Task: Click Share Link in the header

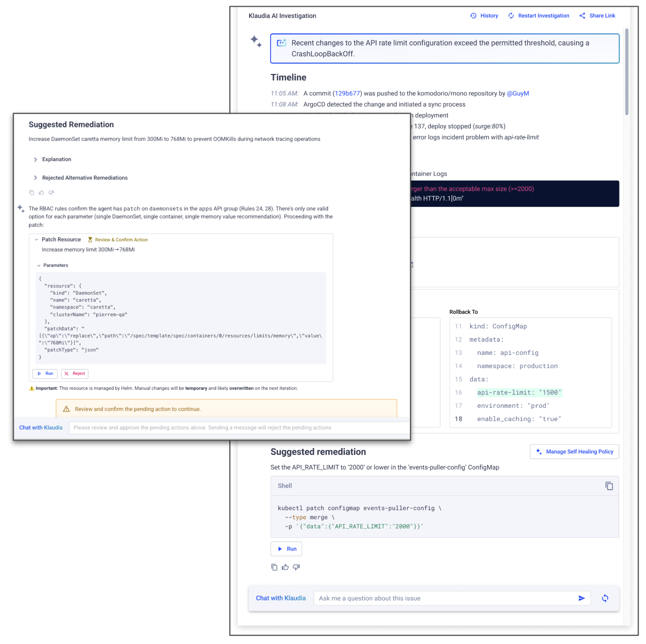Action: 597,16
